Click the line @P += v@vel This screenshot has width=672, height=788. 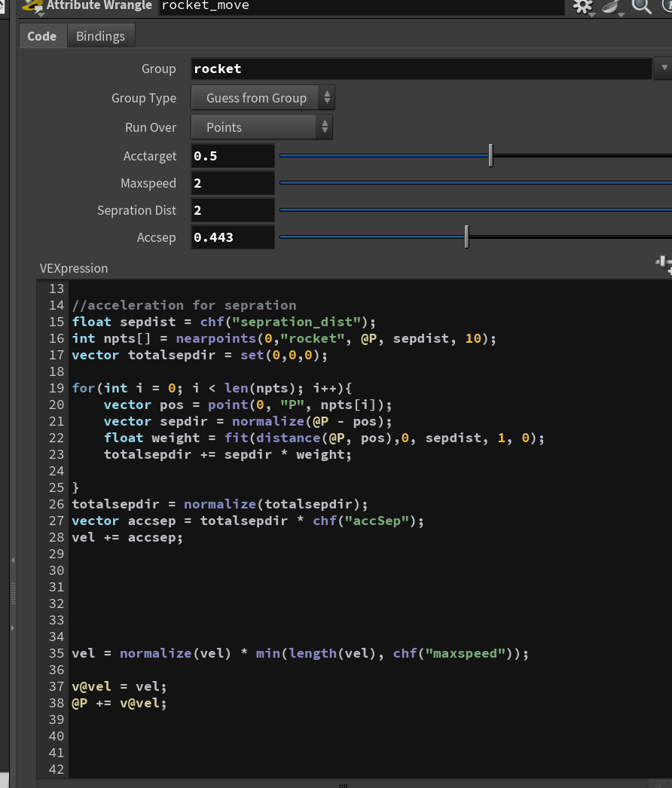[x=119, y=703]
